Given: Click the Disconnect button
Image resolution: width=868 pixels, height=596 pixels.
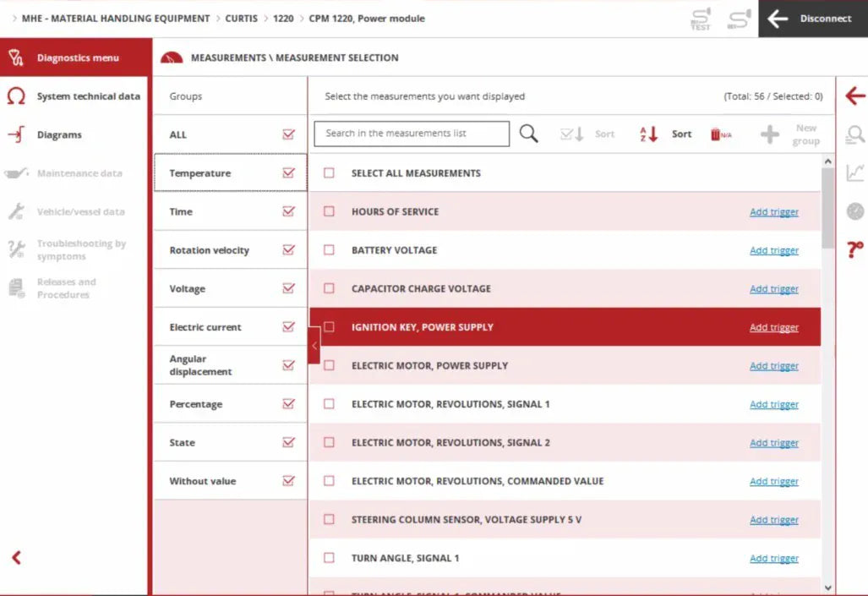Looking at the screenshot, I should point(812,19).
